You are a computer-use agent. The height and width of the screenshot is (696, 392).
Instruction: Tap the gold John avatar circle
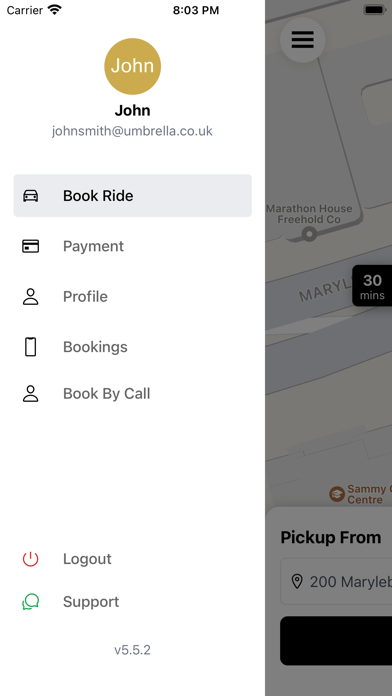[133, 66]
